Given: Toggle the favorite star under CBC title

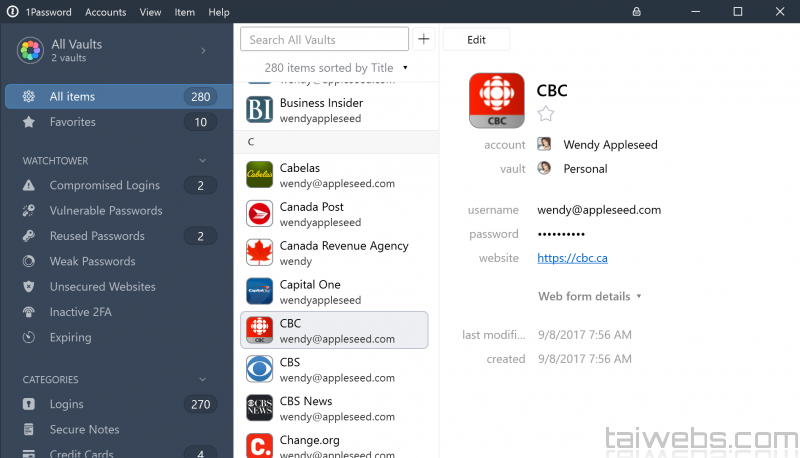Looking at the screenshot, I should (x=546, y=114).
